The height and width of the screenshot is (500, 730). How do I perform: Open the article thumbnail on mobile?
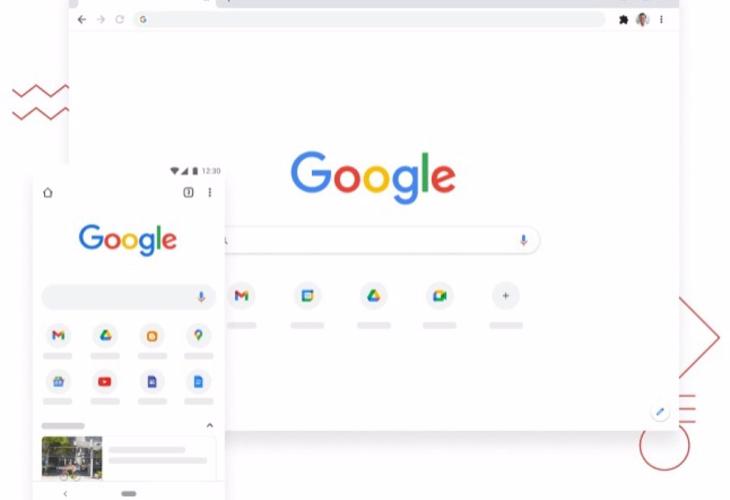72,457
